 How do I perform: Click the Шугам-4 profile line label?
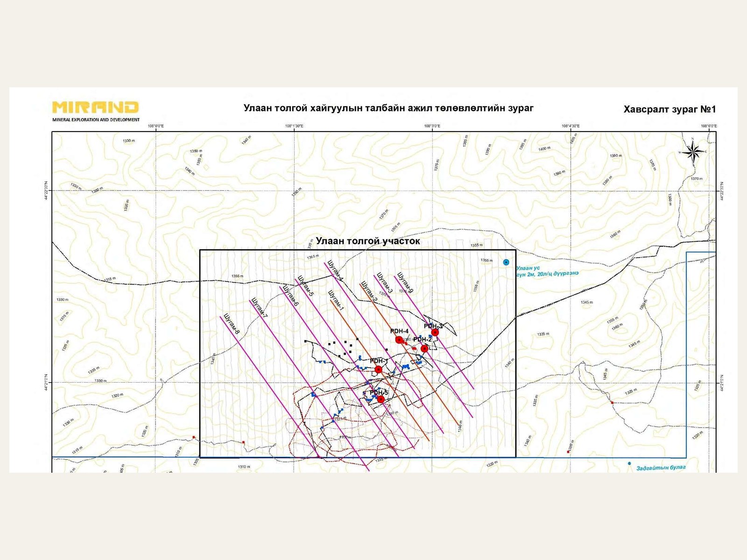tap(336, 271)
